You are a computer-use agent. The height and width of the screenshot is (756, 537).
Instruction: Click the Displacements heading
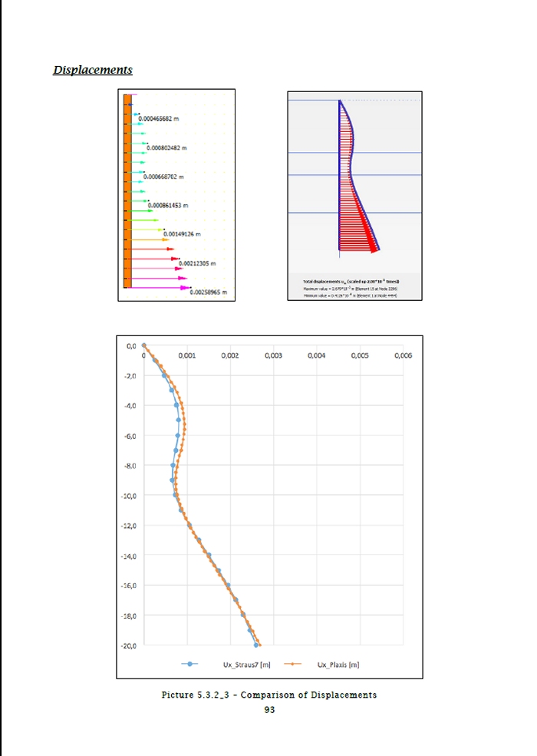coord(93,70)
